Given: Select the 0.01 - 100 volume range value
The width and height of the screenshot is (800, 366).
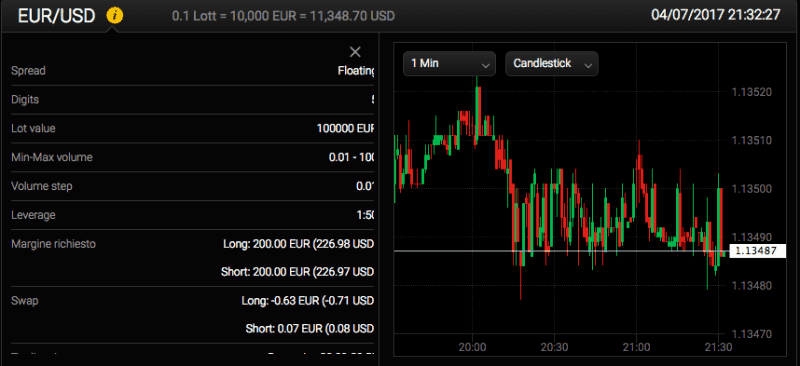Looking at the screenshot, I should pos(352,157).
